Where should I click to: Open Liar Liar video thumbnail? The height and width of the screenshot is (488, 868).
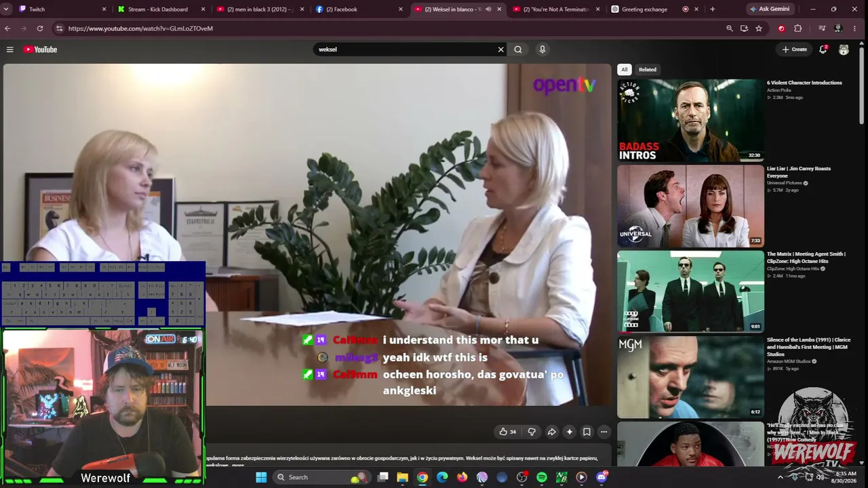(x=690, y=206)
